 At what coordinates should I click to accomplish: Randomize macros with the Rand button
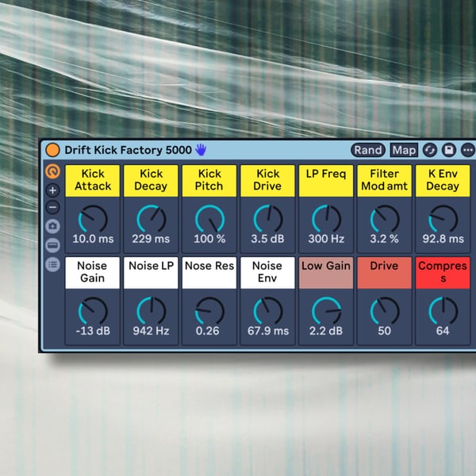point(368,150)
